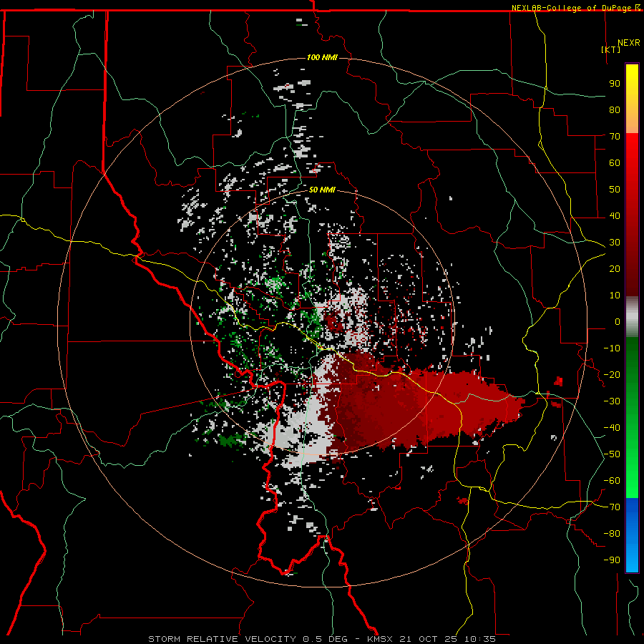The width and height of the screenshot is (644, 644).
Task: Click the KMSX 21 OCT 25 10:35 timestamp
Action: coord(431,639)
